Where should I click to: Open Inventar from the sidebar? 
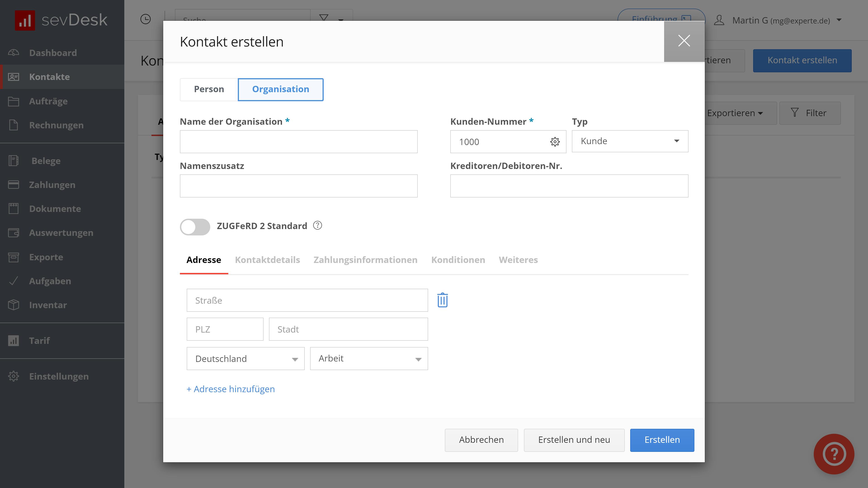(x=47, y=305)
